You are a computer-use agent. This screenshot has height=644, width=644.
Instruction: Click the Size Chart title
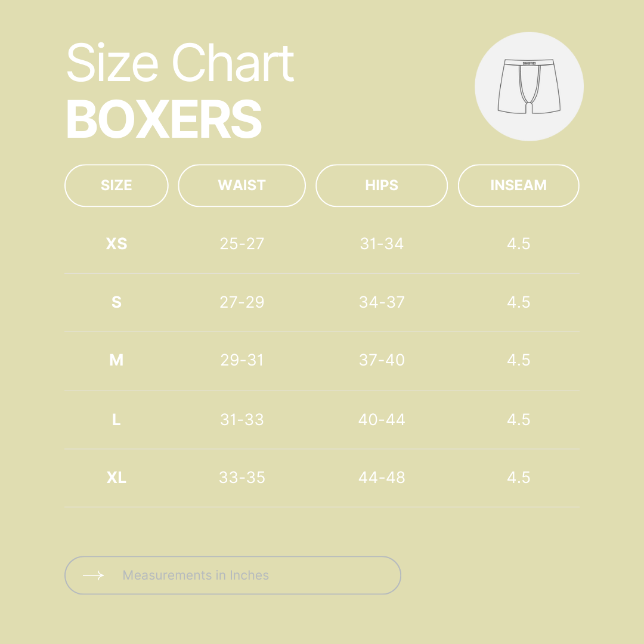point(180,63)
